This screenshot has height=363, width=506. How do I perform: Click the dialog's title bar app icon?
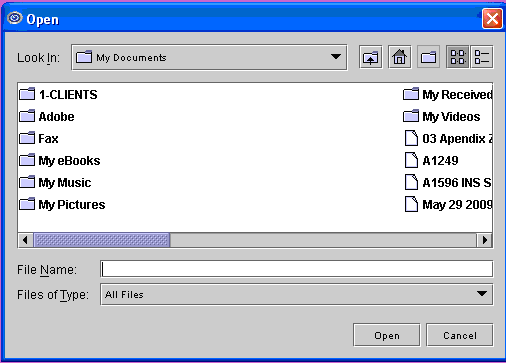[15, 18]
